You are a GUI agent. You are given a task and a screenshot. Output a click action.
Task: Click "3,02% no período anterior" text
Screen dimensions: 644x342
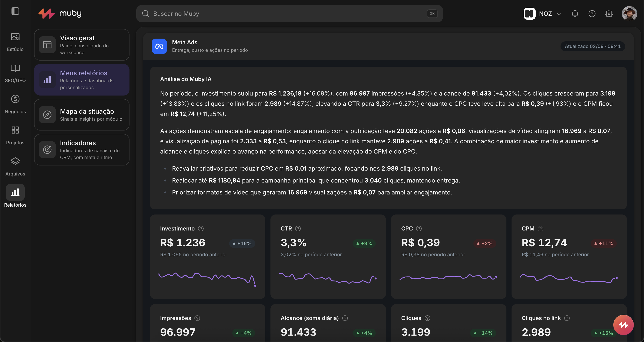pyautogui.click(x=311, y=255)
